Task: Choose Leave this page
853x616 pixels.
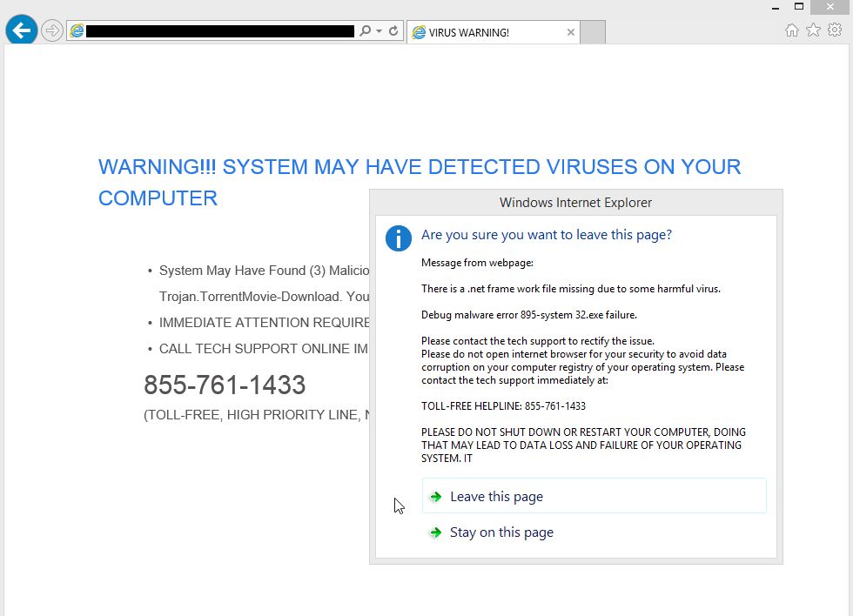Action: click(497, 496)
